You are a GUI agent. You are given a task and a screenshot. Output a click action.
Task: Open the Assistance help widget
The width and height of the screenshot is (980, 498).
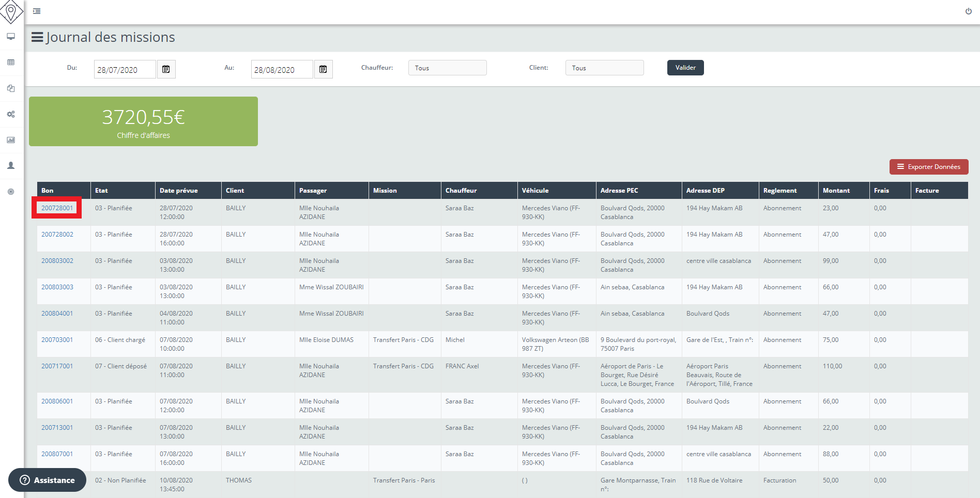click(48, 480)
